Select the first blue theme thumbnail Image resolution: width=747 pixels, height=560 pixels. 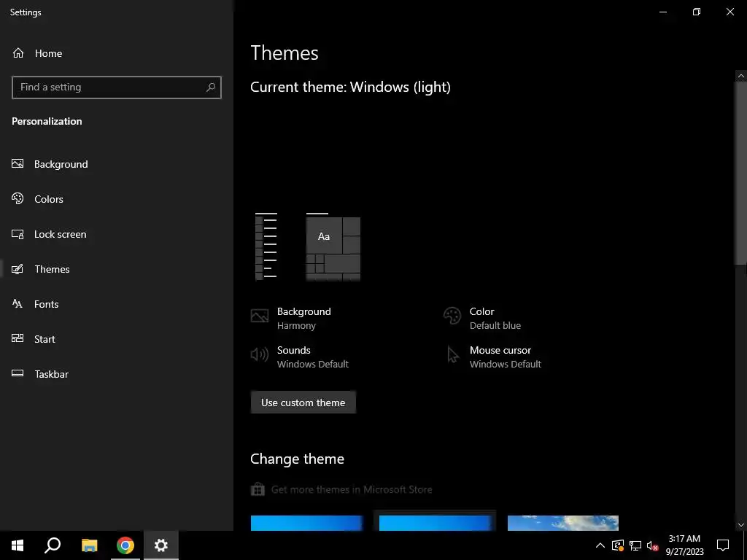[307, 523]
